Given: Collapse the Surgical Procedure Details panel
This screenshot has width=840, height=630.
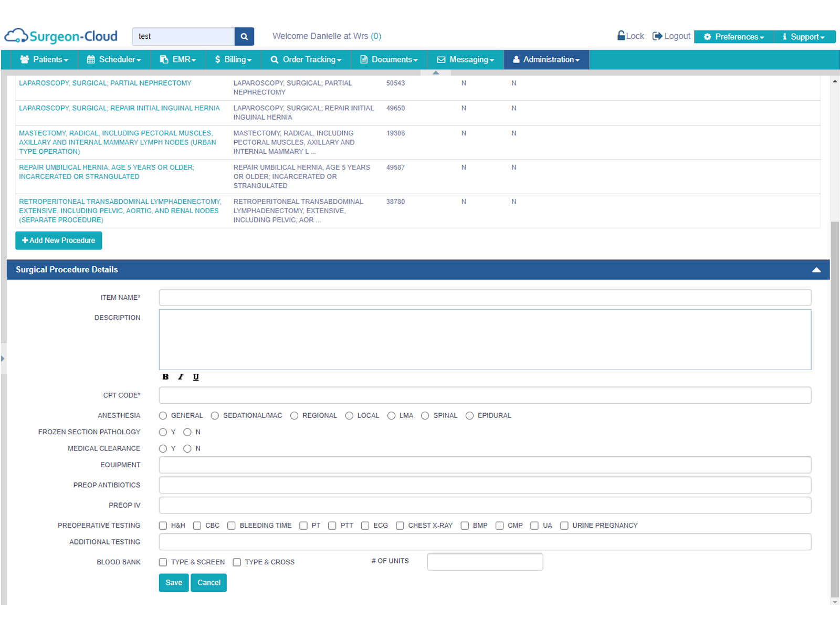Looking at the screenshot, I should 816,269.
